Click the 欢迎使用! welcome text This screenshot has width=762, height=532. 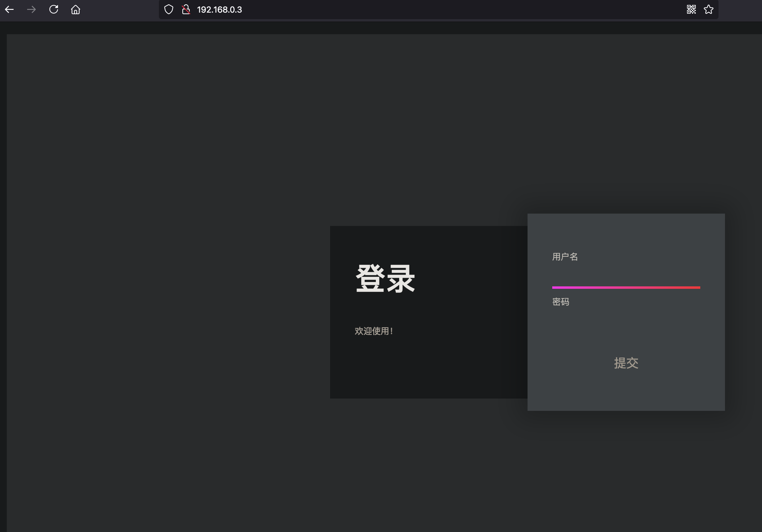pos(374,331)
